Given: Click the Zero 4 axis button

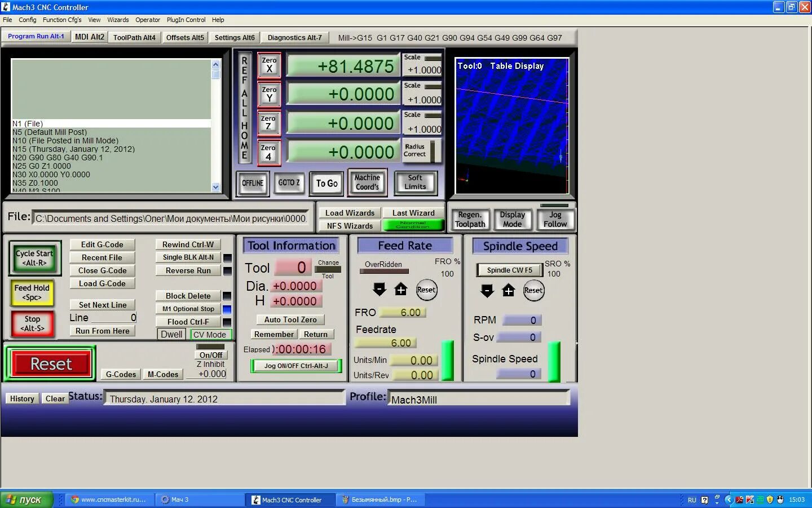Looking at the screenshot, I should coord(268,152).
